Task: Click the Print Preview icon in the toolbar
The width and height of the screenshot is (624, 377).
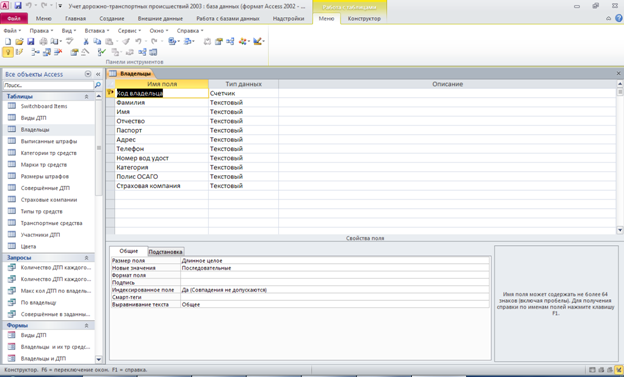Action: click(55, 41)
